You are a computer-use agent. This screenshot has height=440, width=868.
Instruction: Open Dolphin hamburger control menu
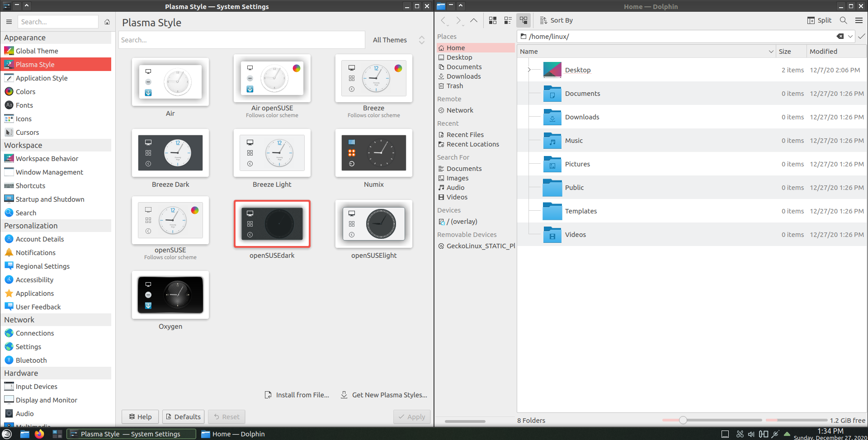(859, 20)
